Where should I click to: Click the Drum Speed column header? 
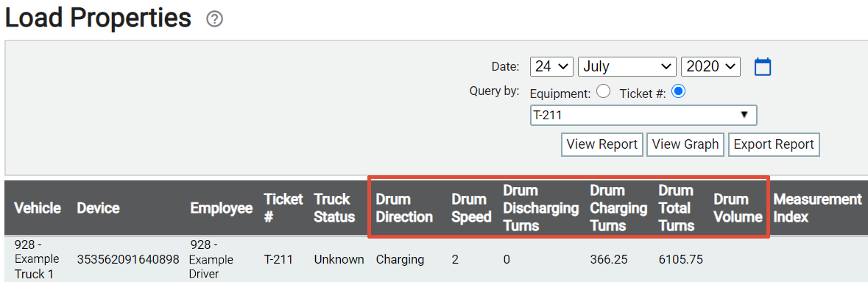[x=472, y=208]
